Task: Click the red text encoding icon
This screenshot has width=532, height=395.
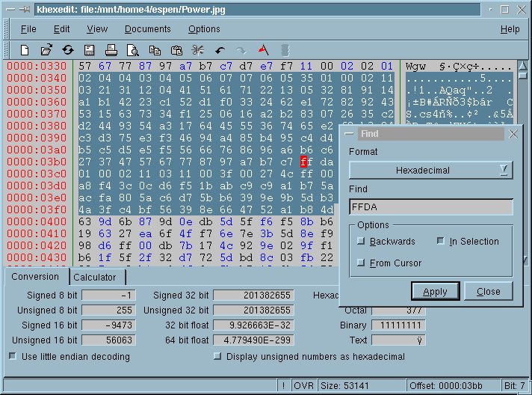Action: 263,50
